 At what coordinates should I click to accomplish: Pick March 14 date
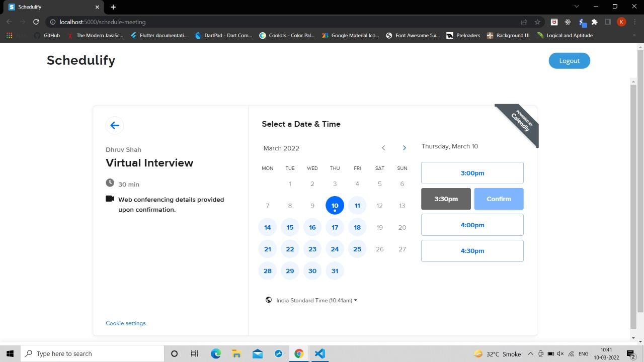(268, 227)
